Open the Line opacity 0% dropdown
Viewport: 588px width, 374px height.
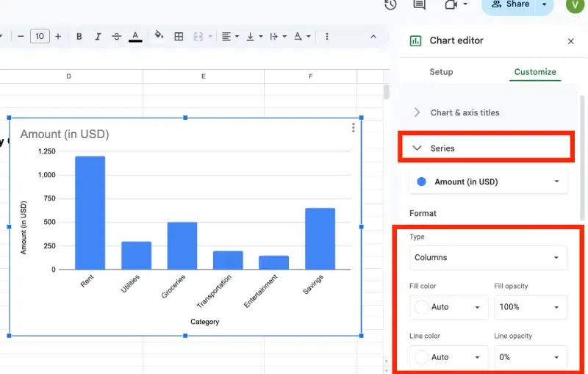pyautogui.click(x=530, y=357)
